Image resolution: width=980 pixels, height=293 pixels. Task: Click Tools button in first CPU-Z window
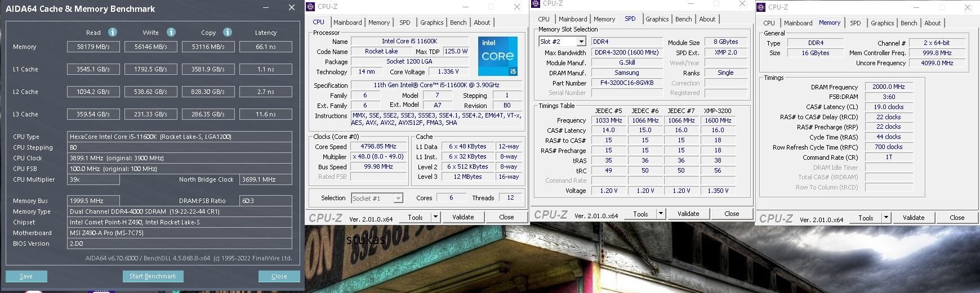[416, 217]
